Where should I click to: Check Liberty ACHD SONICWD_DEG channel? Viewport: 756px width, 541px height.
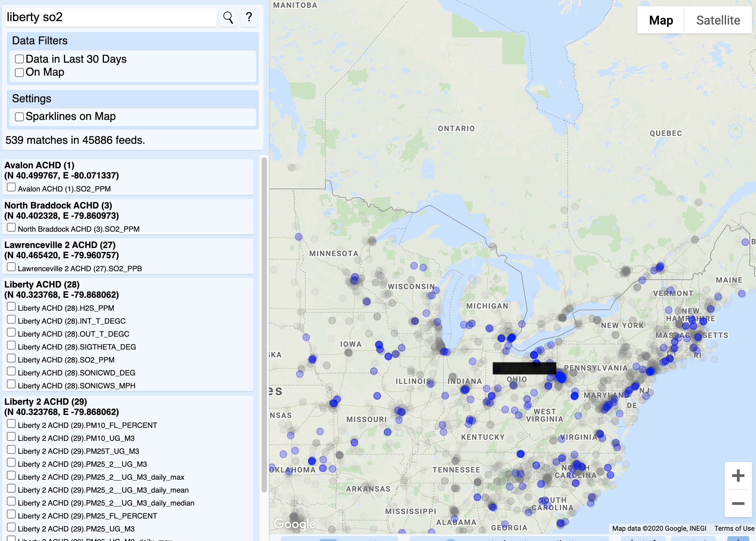(11, 371)
